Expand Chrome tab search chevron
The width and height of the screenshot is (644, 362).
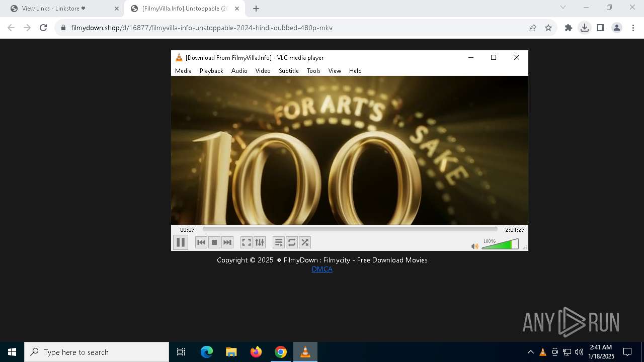coord(563,7)
